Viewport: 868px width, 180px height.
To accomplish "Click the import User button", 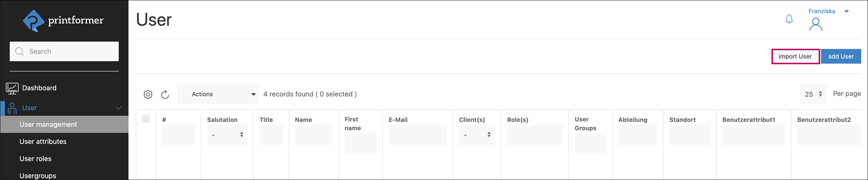I will pyautogui.click(x=795, y=56).
